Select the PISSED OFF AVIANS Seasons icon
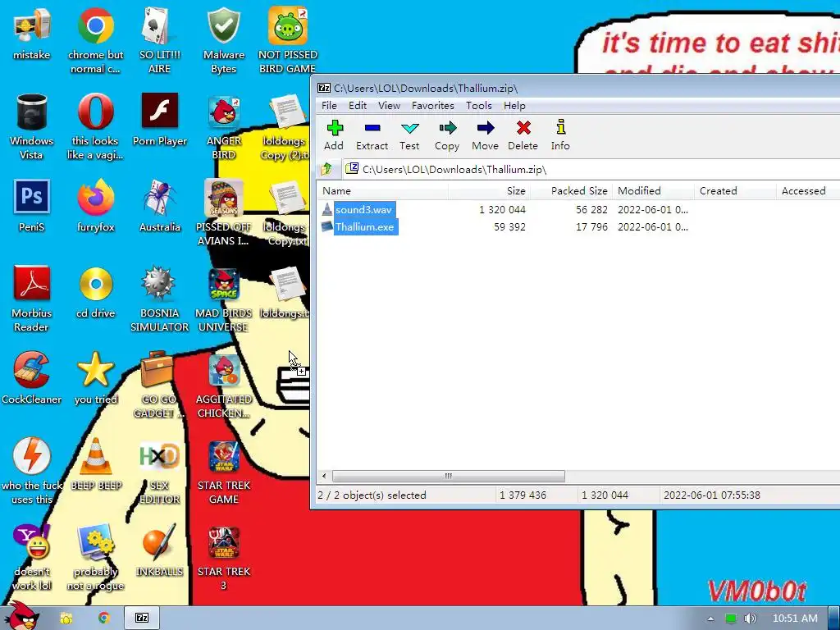Image resolution: width=840 pixels, height=630 pixels. 223,212
